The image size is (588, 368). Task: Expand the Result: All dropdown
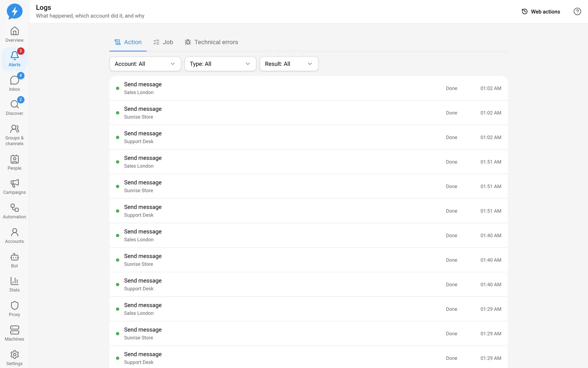click(x=289, y=64)
